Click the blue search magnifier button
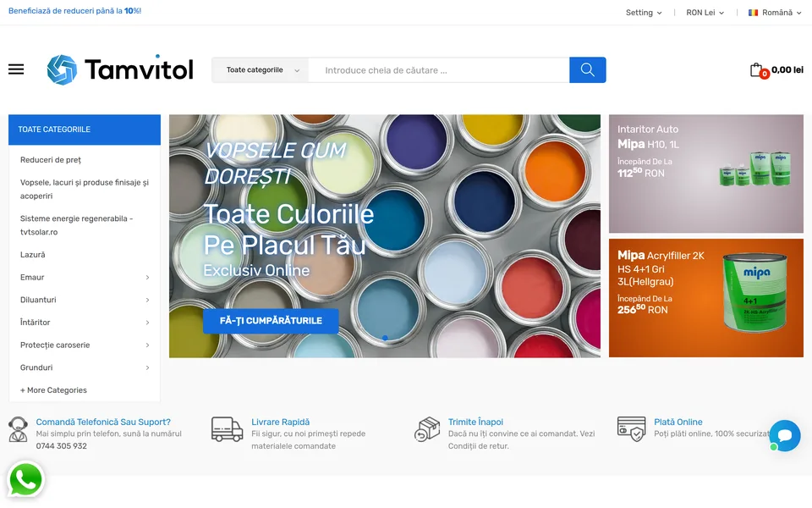Screen dimensions: 812x508 click(x=587, y=70)
